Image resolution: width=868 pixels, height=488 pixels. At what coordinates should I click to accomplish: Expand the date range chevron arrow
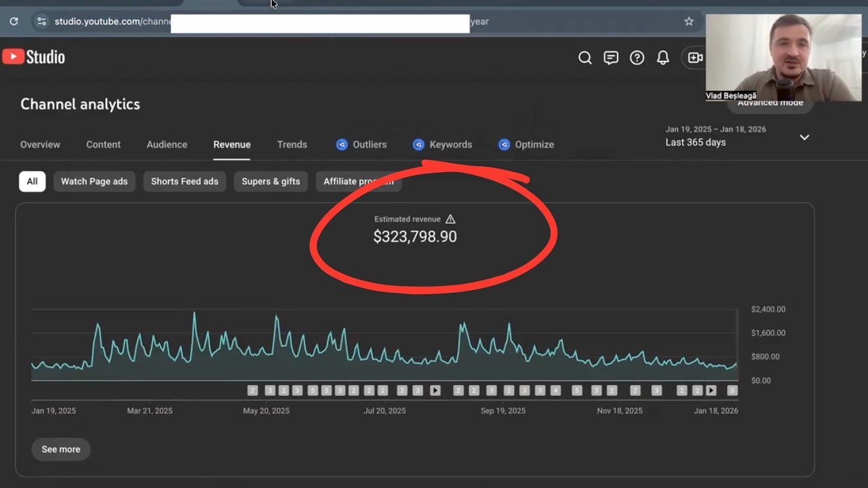pos(804,138)
